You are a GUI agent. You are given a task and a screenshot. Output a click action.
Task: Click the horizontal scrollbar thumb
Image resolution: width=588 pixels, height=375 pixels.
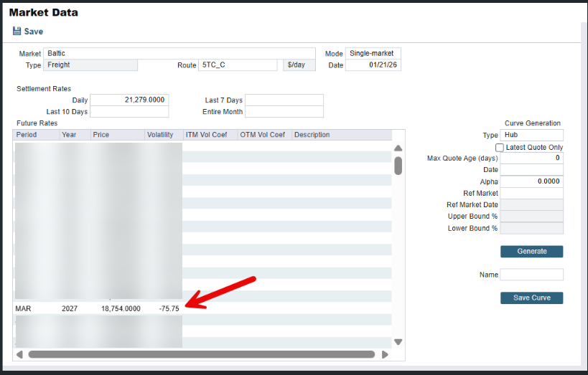(201, 354)
